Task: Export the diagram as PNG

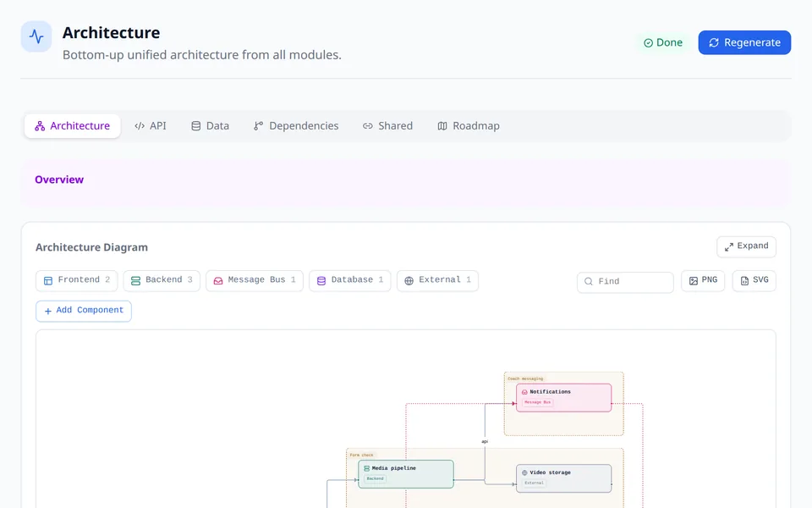Action: tap(703, 281)
